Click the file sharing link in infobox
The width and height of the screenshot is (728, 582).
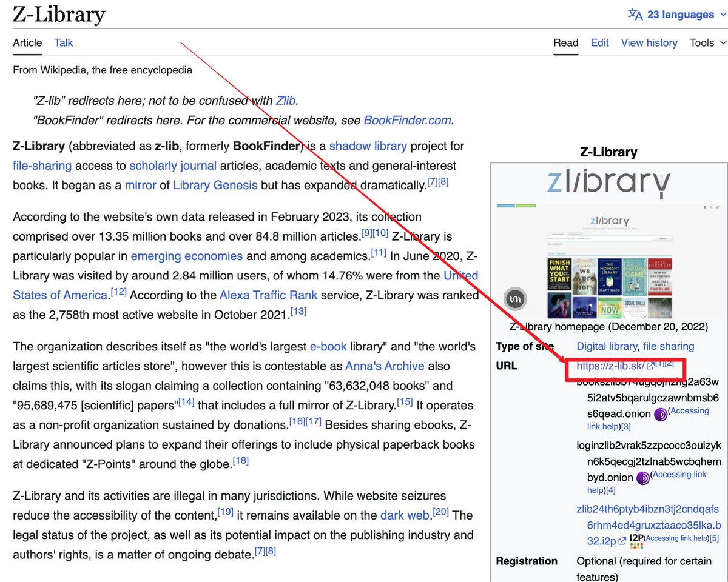(x=669, y=346)
